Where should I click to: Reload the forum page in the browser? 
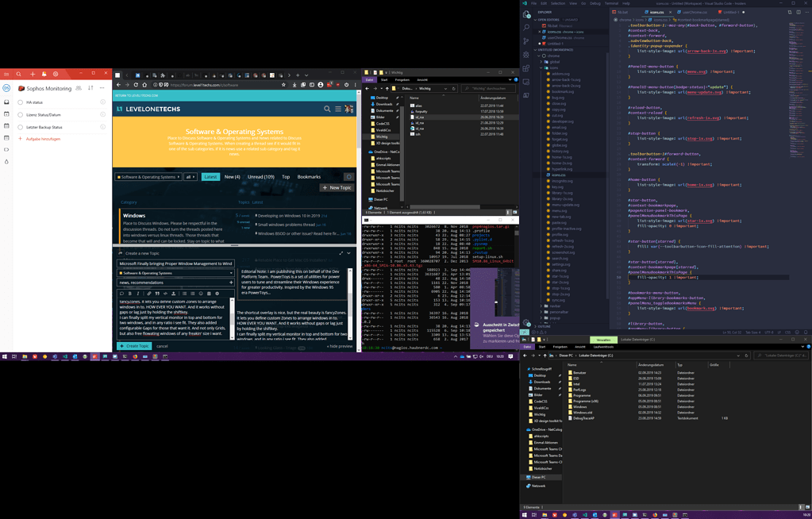point(136,85)
